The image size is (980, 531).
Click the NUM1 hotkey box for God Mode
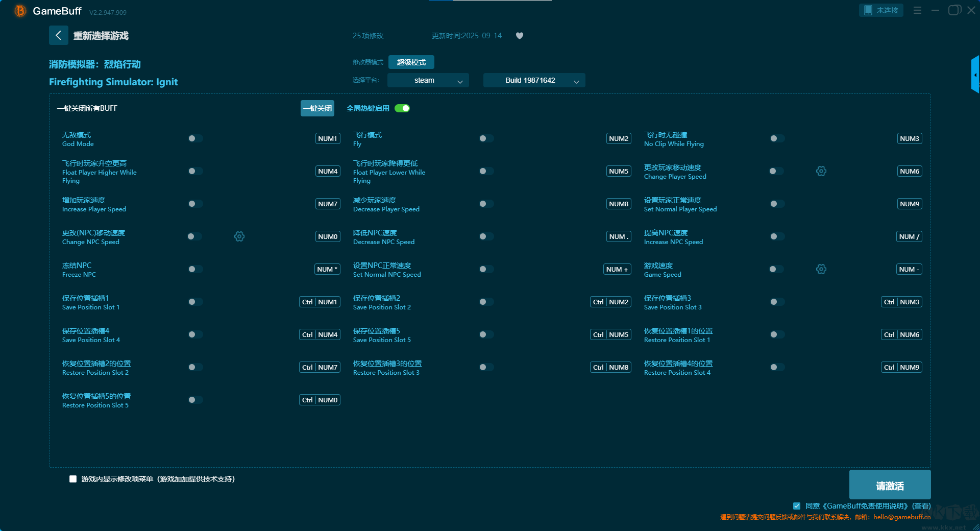click(x=327, y=138)
